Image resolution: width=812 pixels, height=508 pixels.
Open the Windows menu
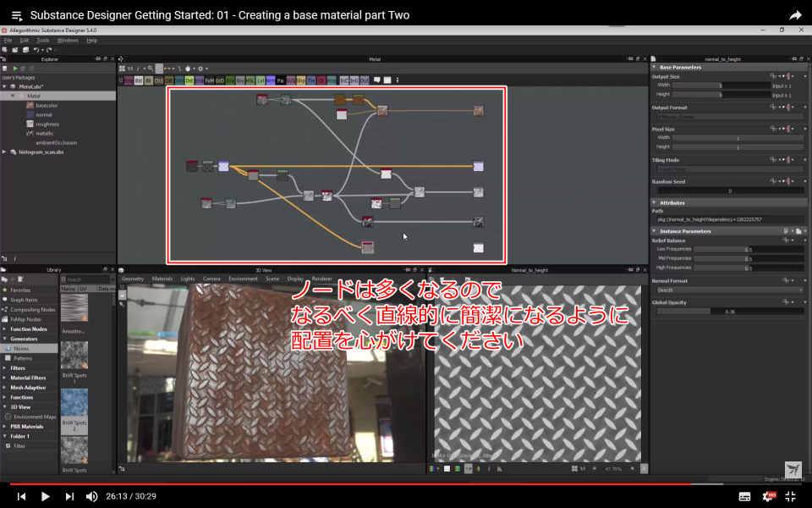click(x=68, y=40)
